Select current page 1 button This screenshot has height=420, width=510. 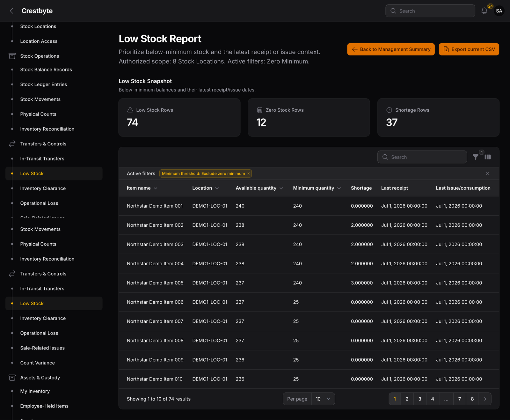point(395,399)
